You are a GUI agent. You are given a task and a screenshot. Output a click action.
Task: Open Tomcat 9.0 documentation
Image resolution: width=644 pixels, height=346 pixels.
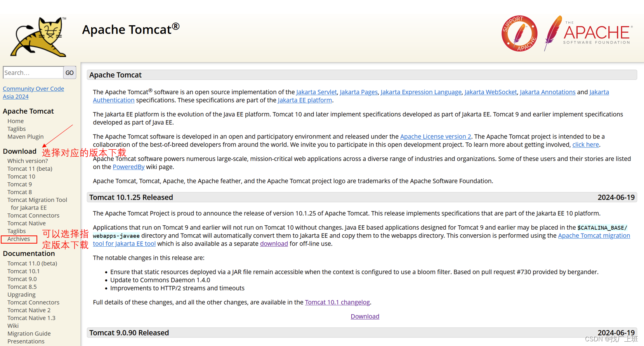[x=22, y=279]
